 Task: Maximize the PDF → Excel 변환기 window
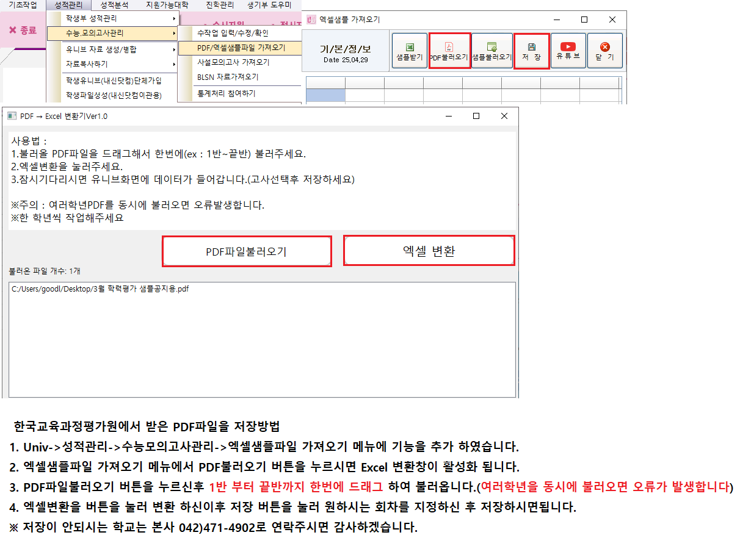[x=476, y=116]
